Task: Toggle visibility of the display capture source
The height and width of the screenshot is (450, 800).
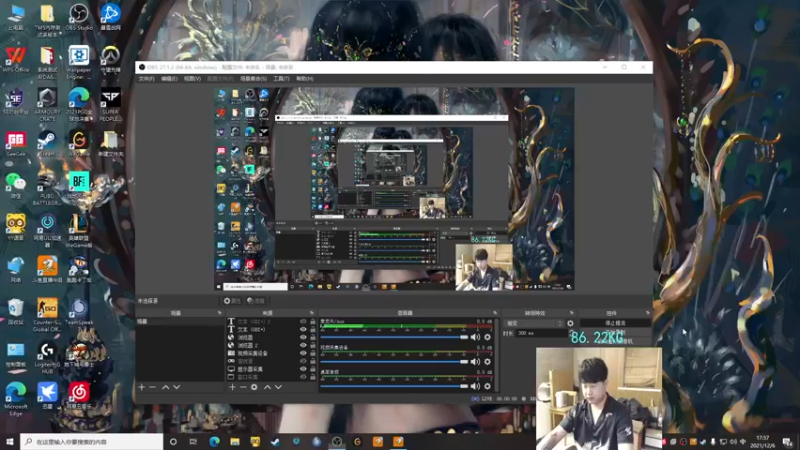Action: [303, 369]
